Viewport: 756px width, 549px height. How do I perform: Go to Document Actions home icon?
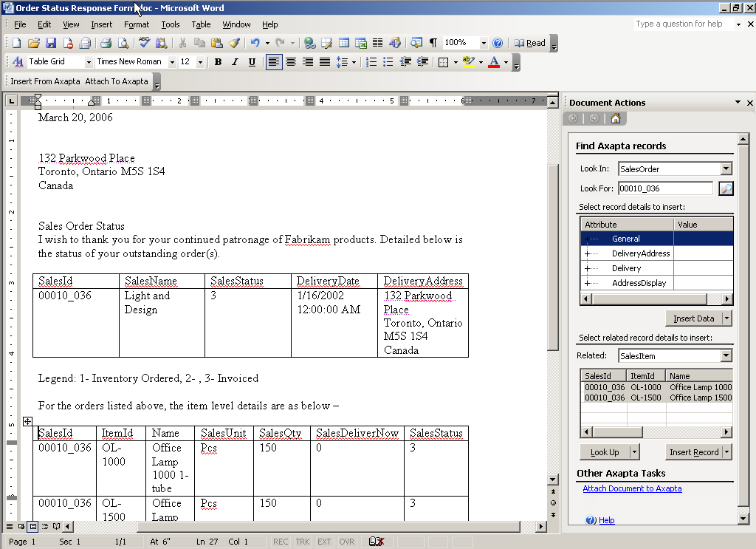tap(616, 119)
